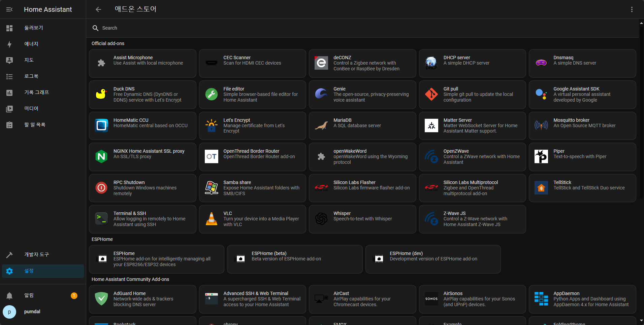Open purndal user profile
The image size is (644, 325).
click(43, 312)
